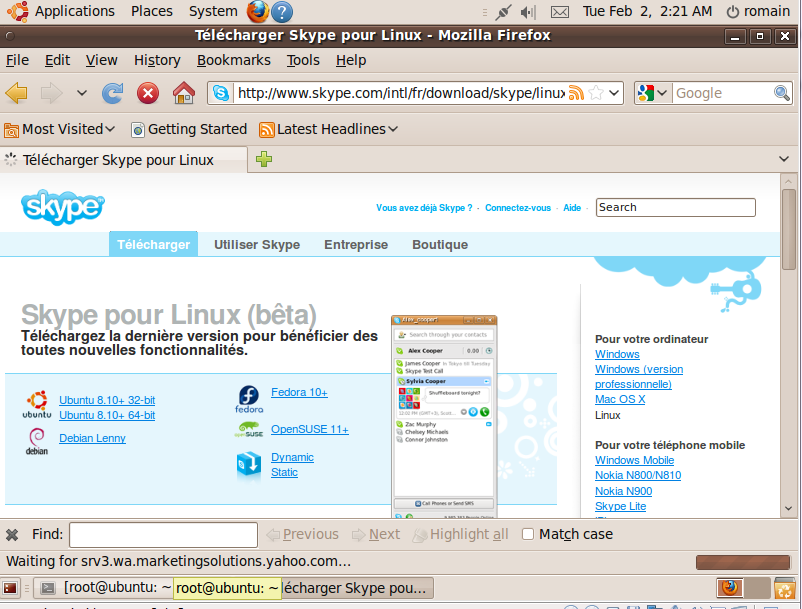
Task: Open the back/forward history dropdown arrow
Action: point(82,93)
